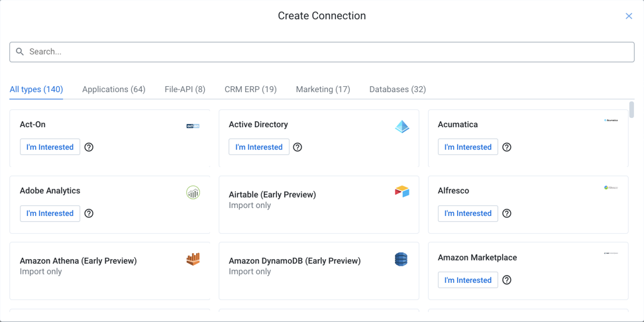
Task: Click I'm Interested for Adobe Analytics
Action: [50, 213]
